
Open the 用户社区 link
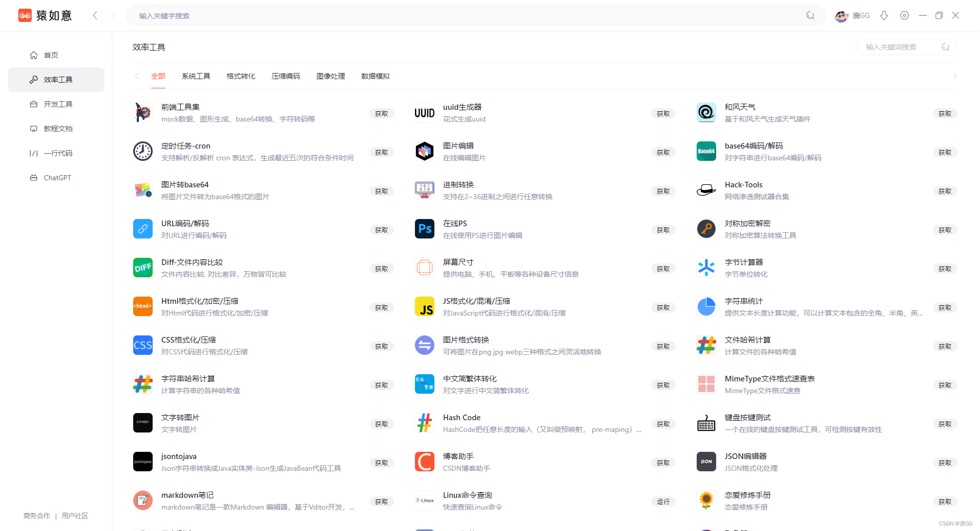pyautogui.click(x=75, y=516)
